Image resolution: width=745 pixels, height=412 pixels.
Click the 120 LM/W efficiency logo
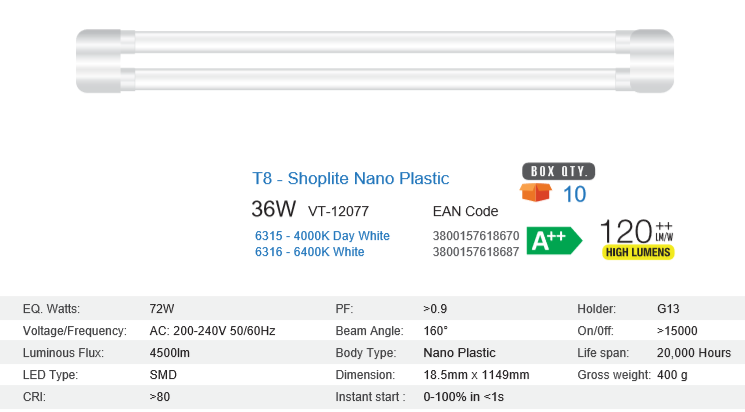pos(638,232)
